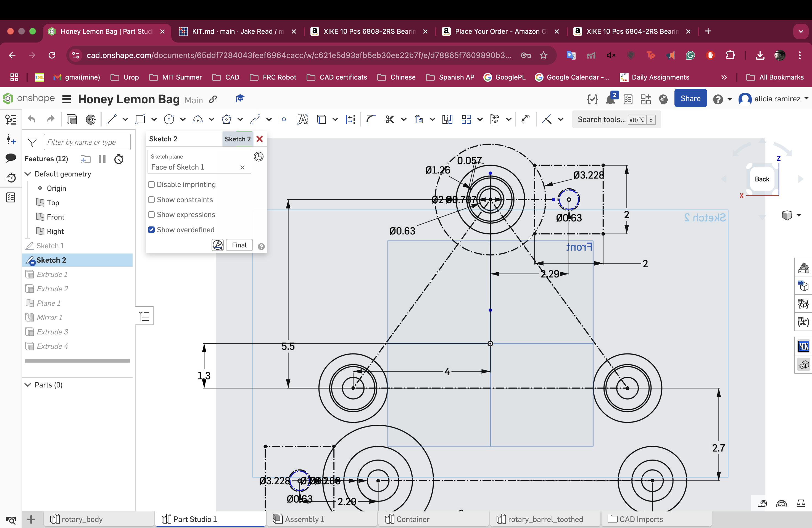Copy the document link icon

click(x=213, y=99)
